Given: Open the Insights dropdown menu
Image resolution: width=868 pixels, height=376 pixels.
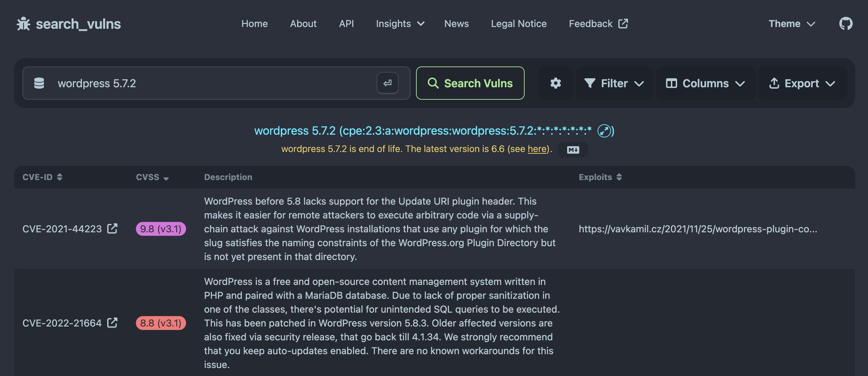Looking at the screenshot, I should pyautogui.click(x=399, y=24).
